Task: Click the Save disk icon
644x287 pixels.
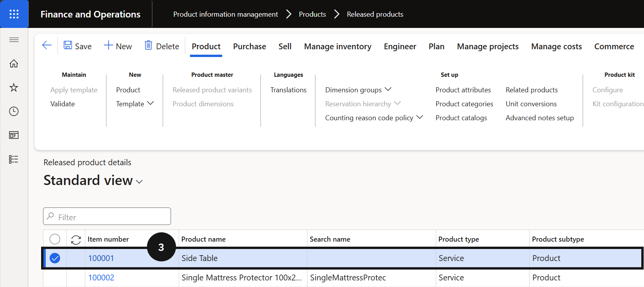Action: point(68,45)
